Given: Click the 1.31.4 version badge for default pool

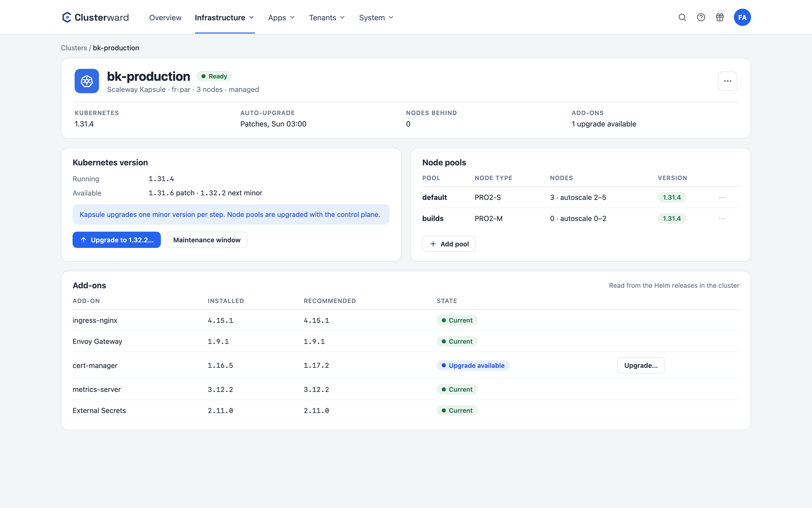Looking at the screenshot, I should (672, 198).
